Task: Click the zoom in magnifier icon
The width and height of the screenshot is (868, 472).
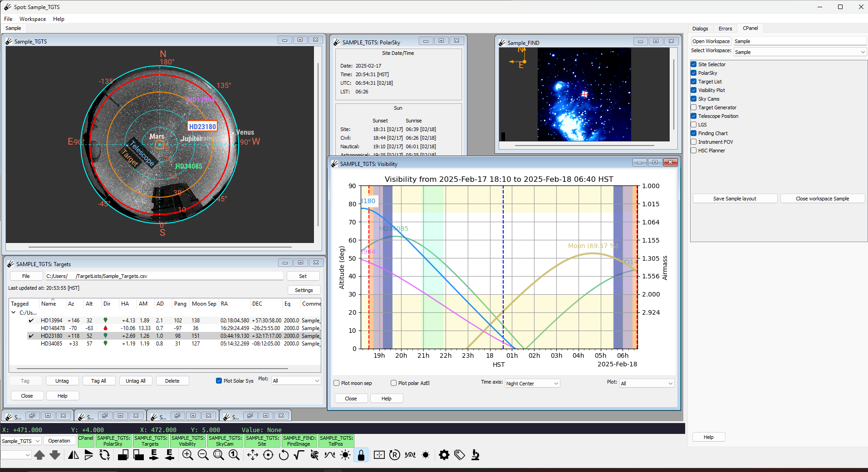Action: [187, 455]
